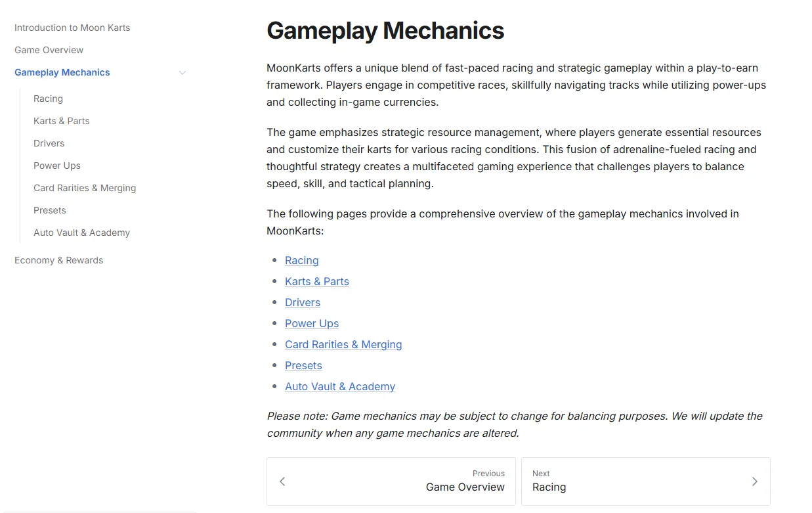The width and height of the screenshot is (812, 513).
Task: Select Gameplay Mechanics sidebar item
Action: pyautogui.click(x=62, y=72)
